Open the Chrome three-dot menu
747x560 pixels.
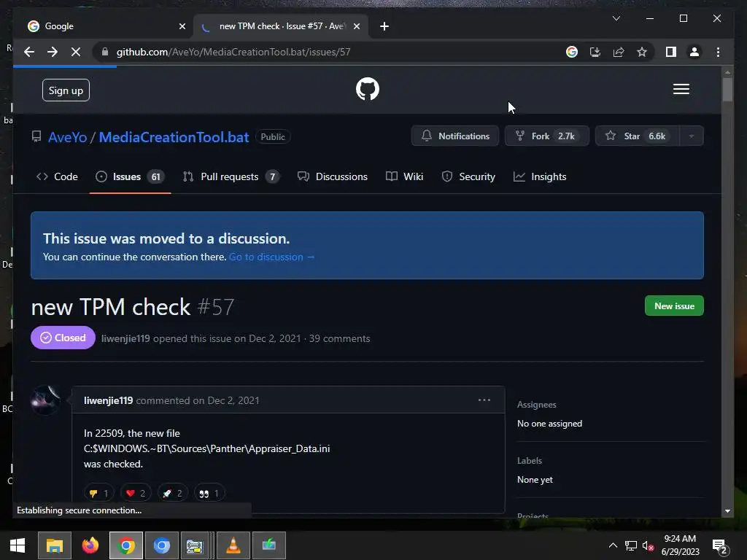(x=718, y=52)
